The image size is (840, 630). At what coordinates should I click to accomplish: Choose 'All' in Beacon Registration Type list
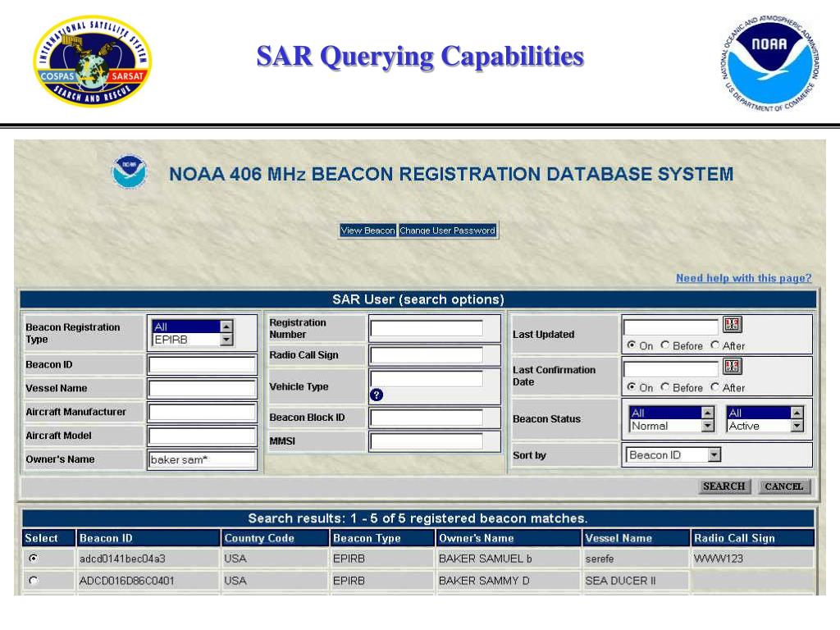(x=186, y=326)
